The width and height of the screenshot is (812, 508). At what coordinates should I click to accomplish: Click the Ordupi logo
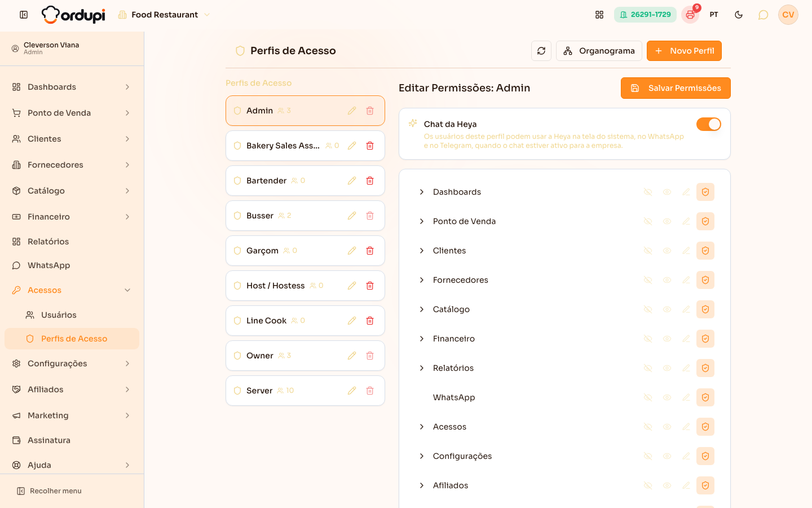[73, 15]
